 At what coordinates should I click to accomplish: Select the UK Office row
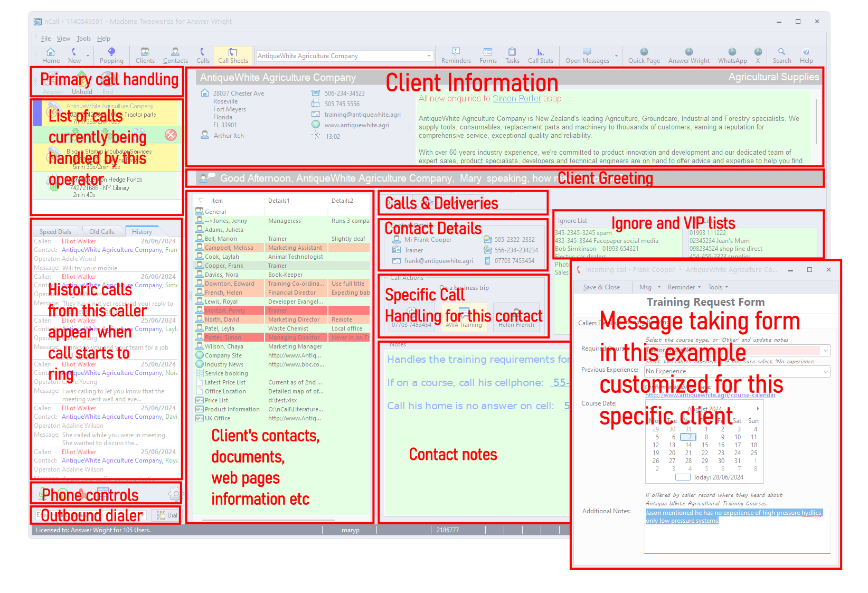coord(282,418)
